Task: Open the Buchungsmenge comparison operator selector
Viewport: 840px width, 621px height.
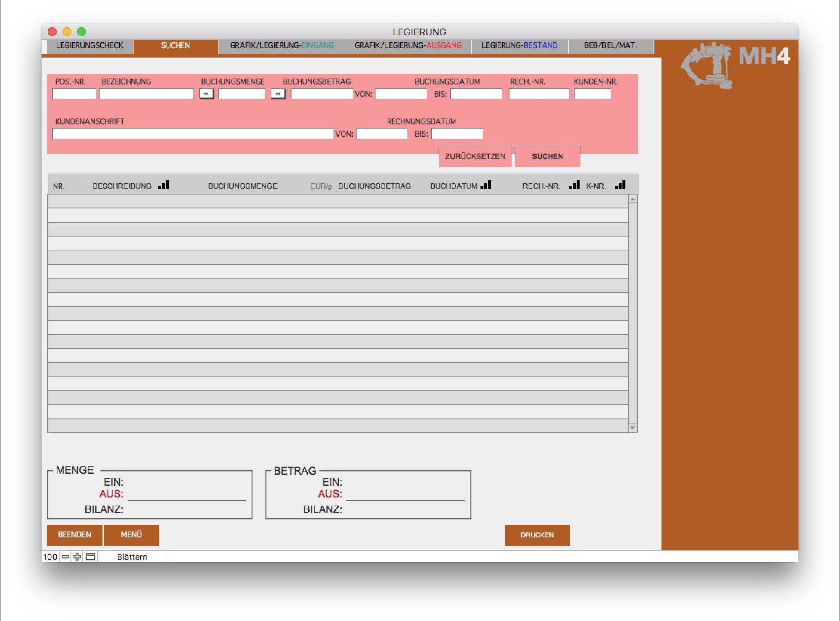Action: 206,94
